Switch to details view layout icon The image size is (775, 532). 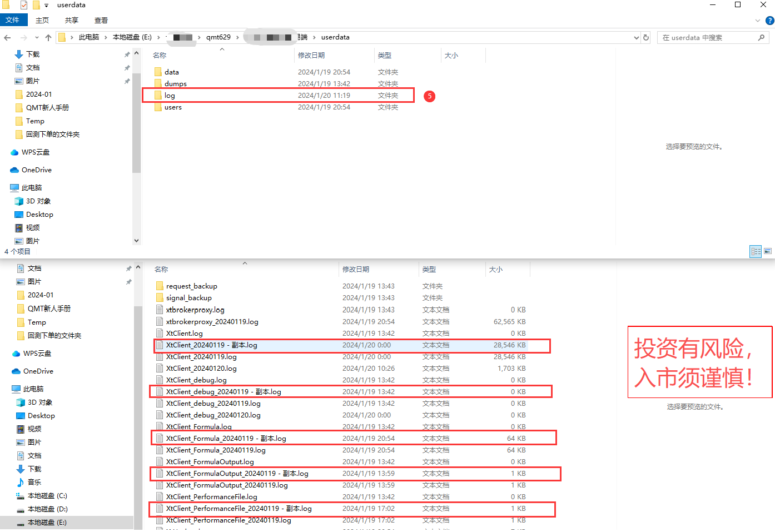coord(756,251)
